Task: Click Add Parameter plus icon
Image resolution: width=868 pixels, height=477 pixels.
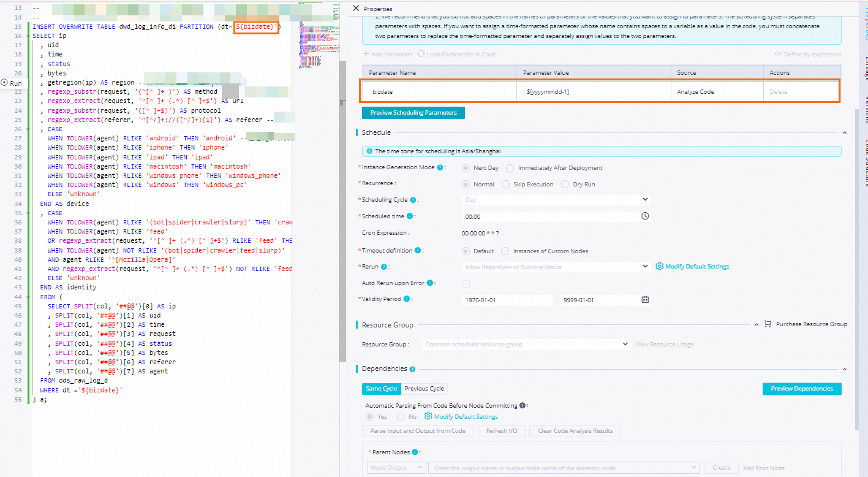Action: 366,55
